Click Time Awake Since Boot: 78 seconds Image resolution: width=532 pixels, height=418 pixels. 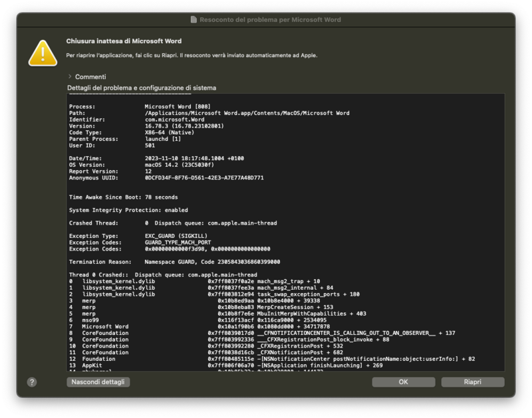(124, 197)
